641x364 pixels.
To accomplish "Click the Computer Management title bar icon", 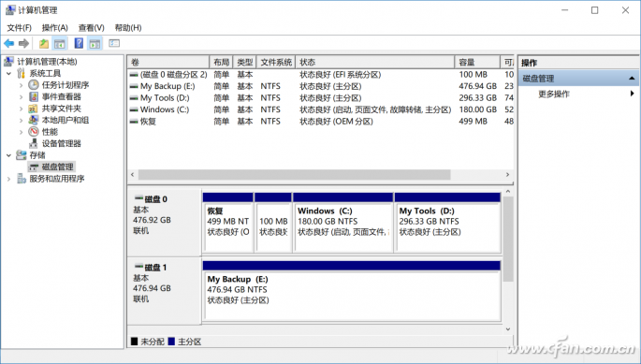I will pos(10,9).
